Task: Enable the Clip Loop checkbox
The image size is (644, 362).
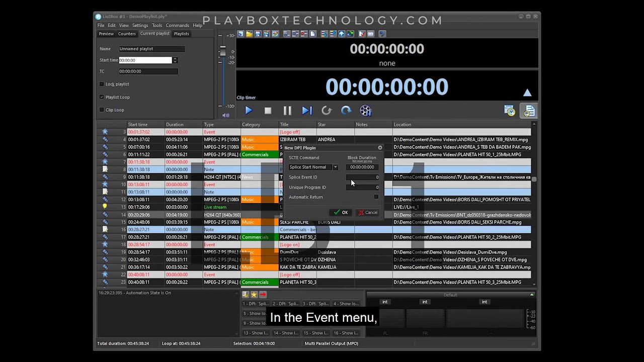Action: click(x=102, y=110)
